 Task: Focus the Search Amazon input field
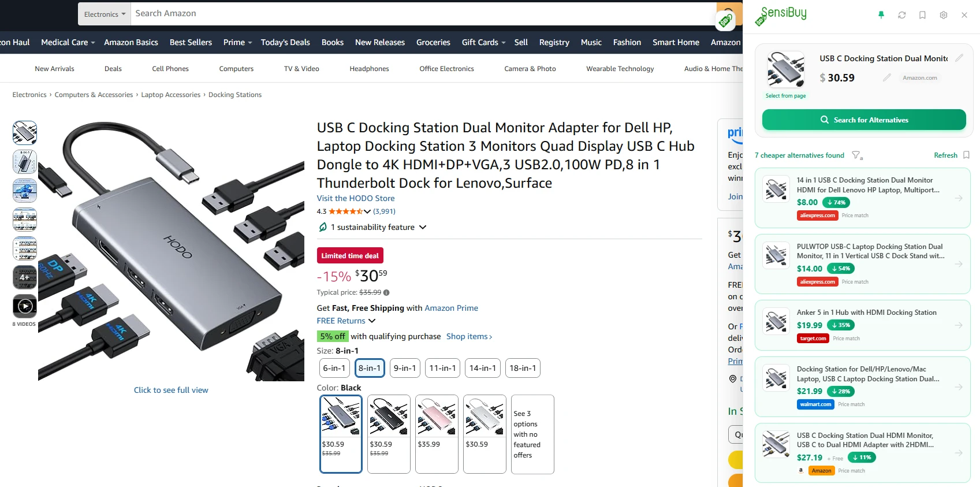[x=423, y=13]
